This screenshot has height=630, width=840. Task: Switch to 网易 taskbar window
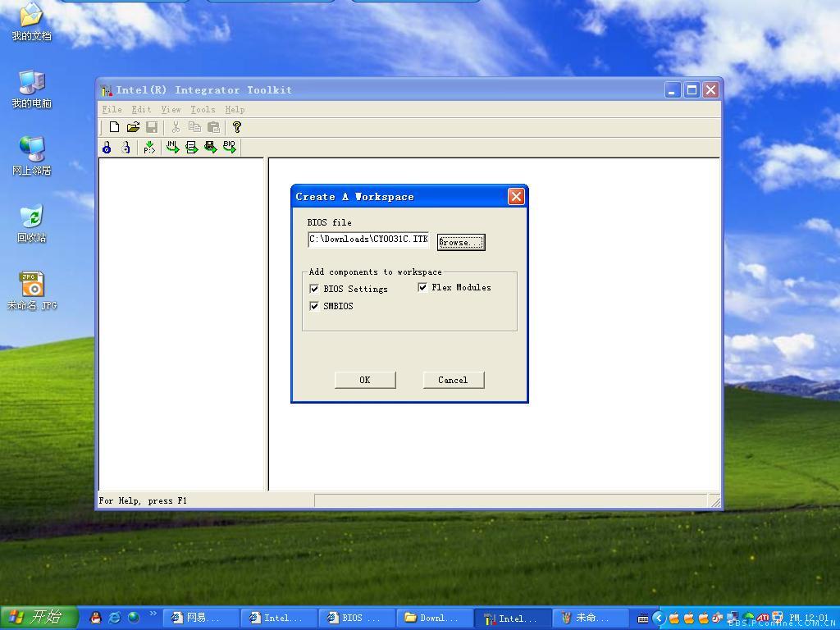200,618
